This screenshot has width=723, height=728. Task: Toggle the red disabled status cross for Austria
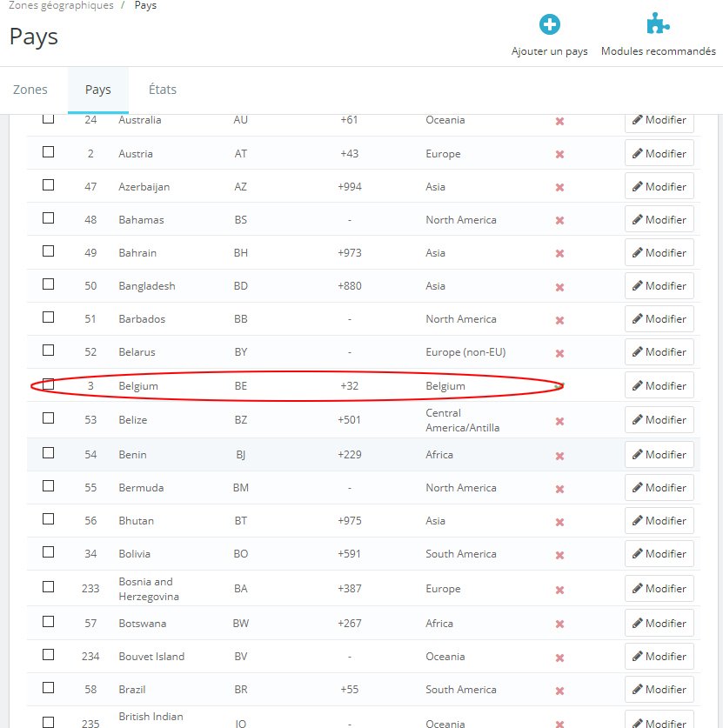tap(559, 154)
